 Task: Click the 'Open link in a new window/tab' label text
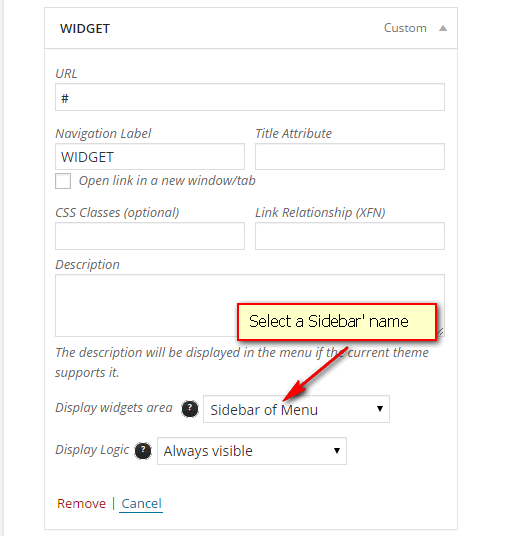[x=167, y=180]
